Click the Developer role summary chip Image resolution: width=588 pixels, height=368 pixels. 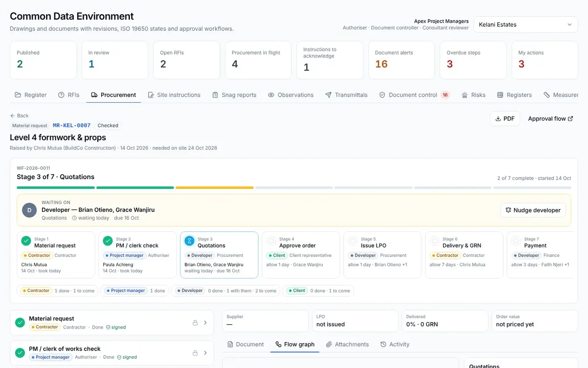[226, 291]
